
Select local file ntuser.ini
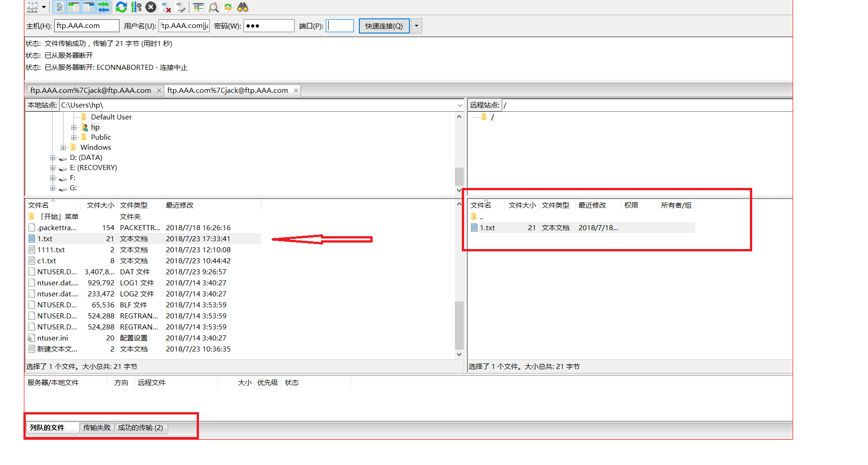[143, 338]
